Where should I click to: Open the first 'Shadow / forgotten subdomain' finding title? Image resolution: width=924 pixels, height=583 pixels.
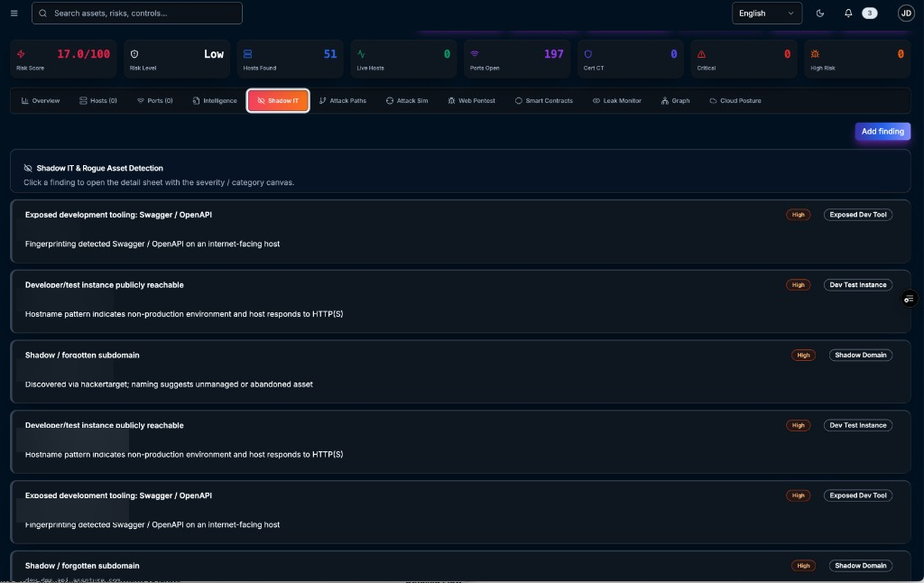point(82,355)
